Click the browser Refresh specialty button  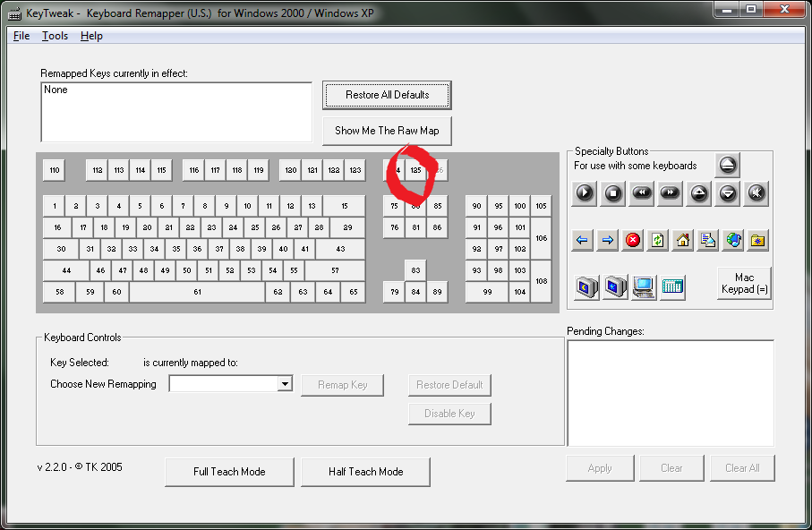658,240
